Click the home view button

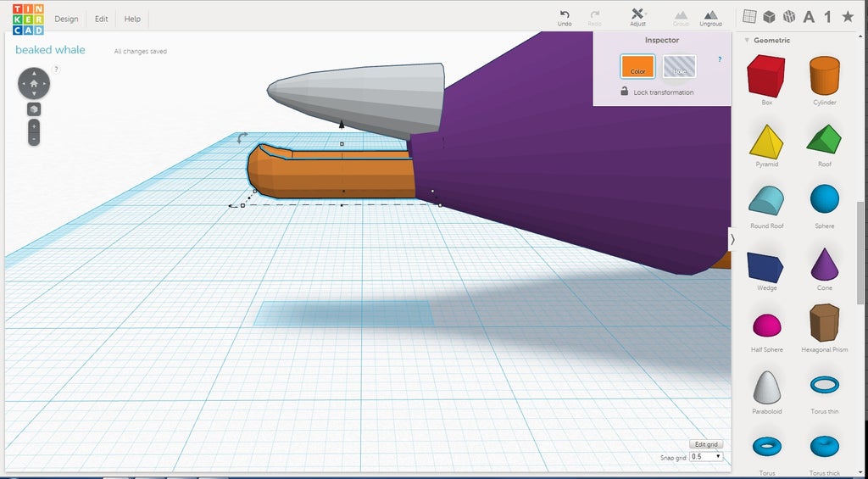(x=34, y=84)
